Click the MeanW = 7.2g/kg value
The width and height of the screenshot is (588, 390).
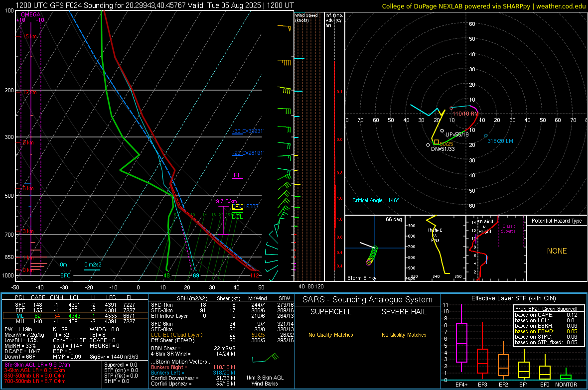coord(24,335)
